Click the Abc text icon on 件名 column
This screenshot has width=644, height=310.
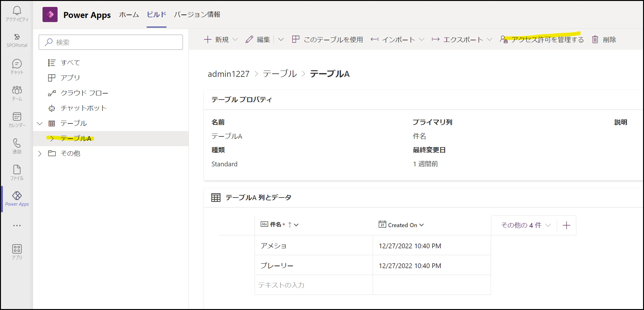pyautogui.click(x=264, y=224)
